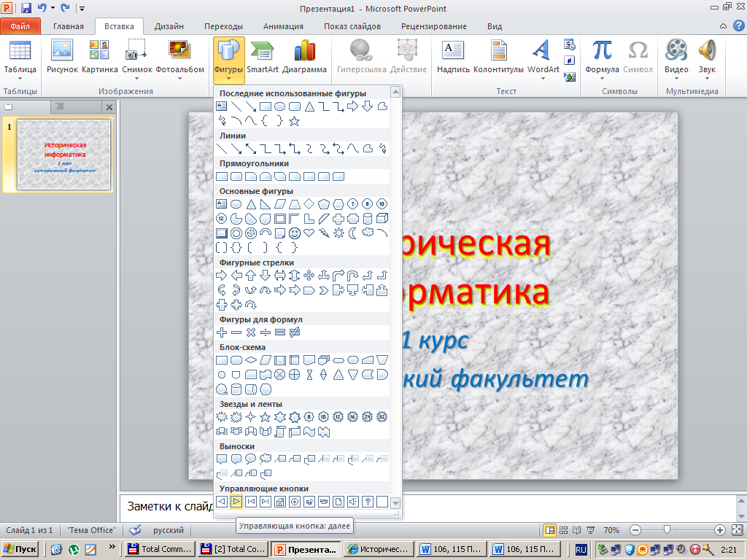
Task: Select the straight line in Lines section
Action: pyautogui.click(x=222, y=149)
